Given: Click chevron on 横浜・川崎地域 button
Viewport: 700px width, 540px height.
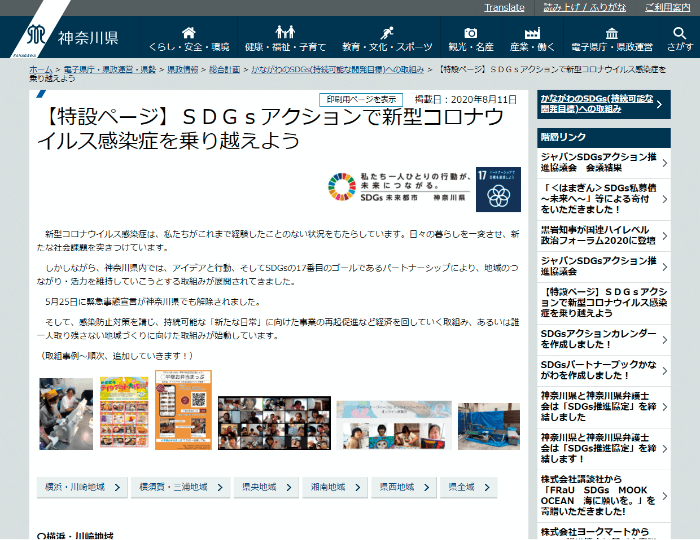Looking at the screenshot, I should point(117,487).
